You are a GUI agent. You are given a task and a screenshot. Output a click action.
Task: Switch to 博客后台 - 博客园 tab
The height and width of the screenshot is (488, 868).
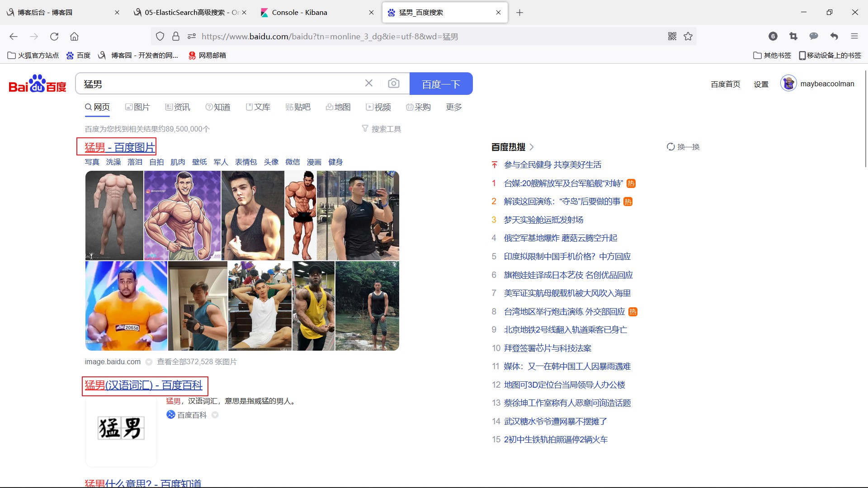62,13
